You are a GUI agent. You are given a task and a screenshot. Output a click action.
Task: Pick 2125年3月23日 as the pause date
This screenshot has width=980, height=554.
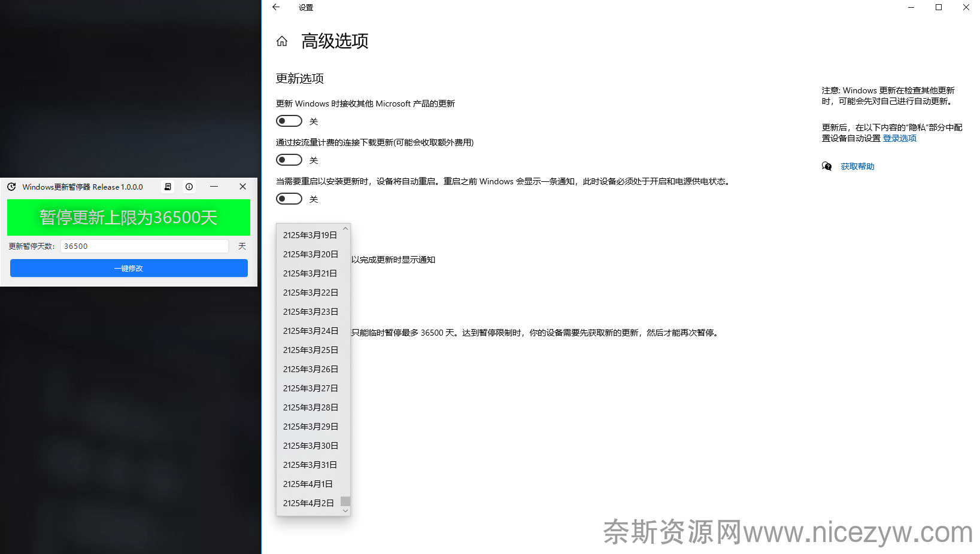[x=310, y=312]
